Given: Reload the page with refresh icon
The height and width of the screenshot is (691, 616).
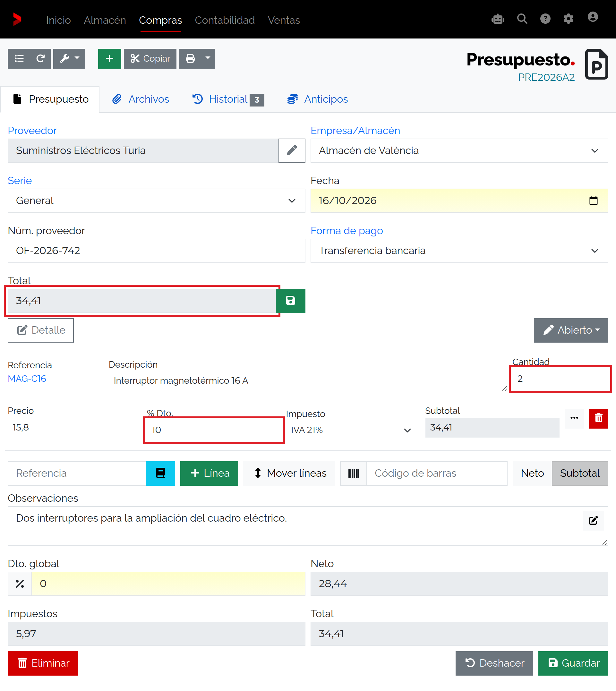Looking at the screenshot, I should [x=40, y=58].
